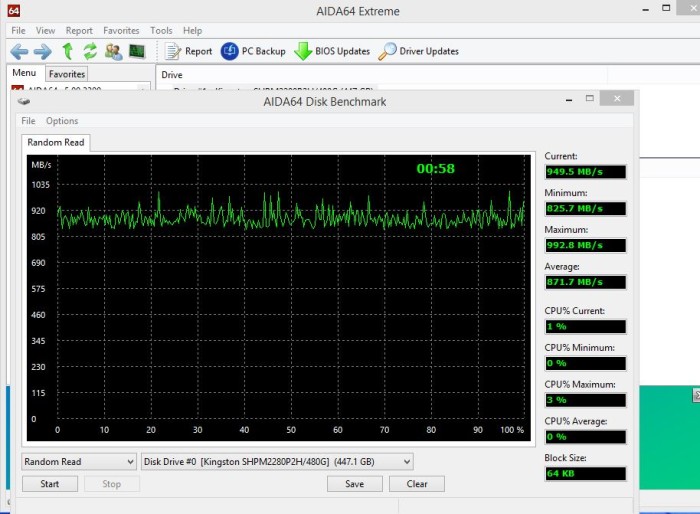
Task: Switch to the Favorites sidebar tab
Action: point(67,74)
